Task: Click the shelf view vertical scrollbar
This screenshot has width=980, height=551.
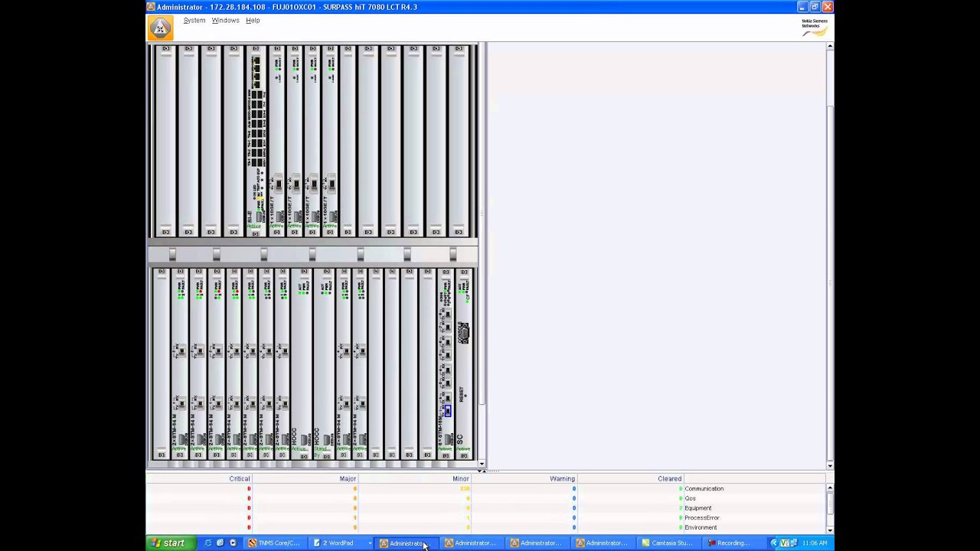Action: [x=482, y=255]
